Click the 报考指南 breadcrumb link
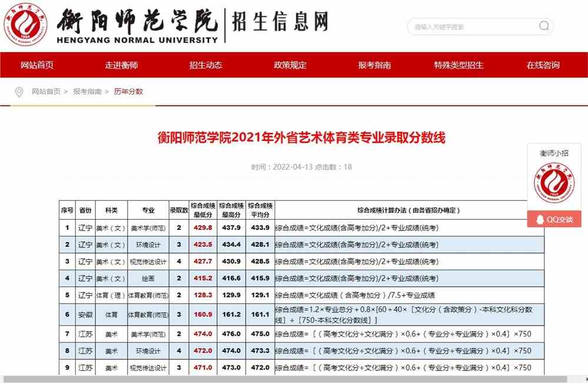The width and height of the screenshot is (588, 383). coord(87,92)
